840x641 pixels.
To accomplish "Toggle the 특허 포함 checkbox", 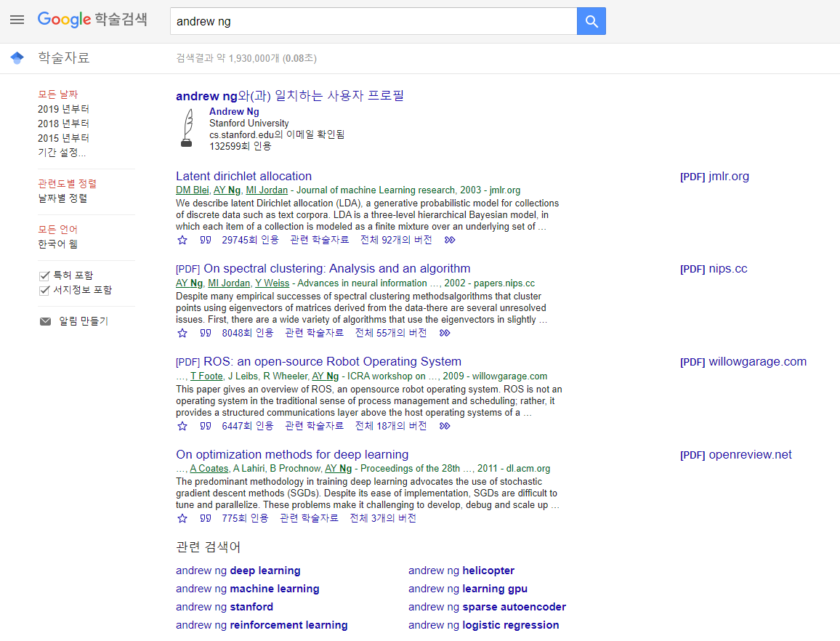I will click(x=44, y=276).
